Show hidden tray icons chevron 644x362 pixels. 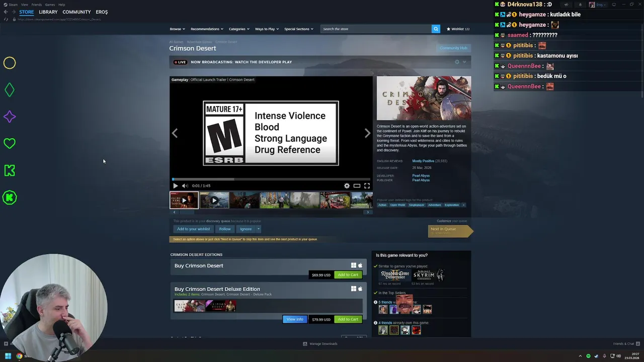(580, 356)
